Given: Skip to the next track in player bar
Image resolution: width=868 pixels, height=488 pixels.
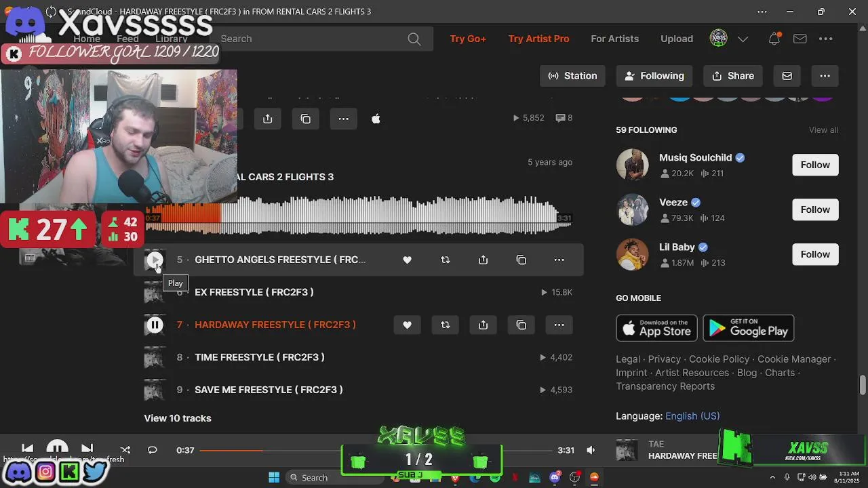Looking at the screenshot, I should (x=87, y=449).
